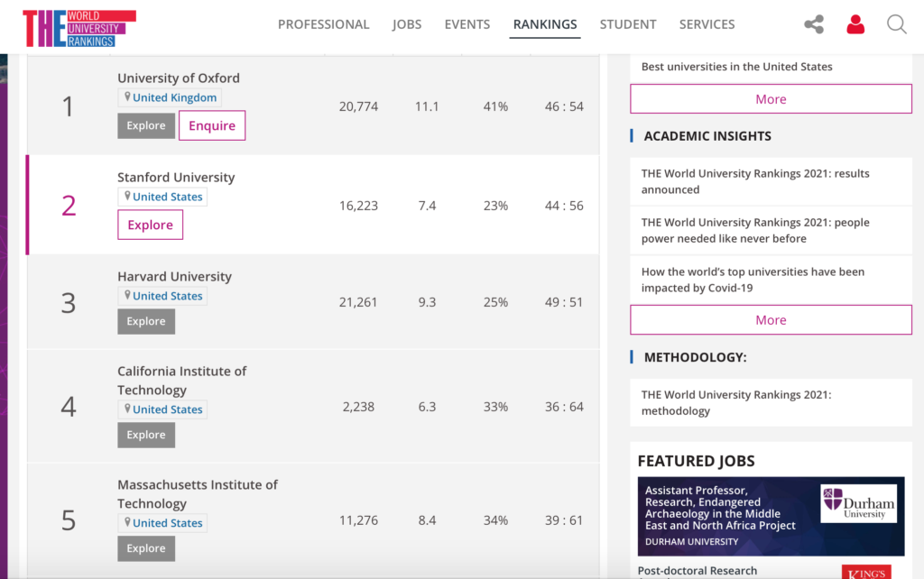924x579 pixels.
Task: Select the Rankings menu item
Action: point(544,24)
